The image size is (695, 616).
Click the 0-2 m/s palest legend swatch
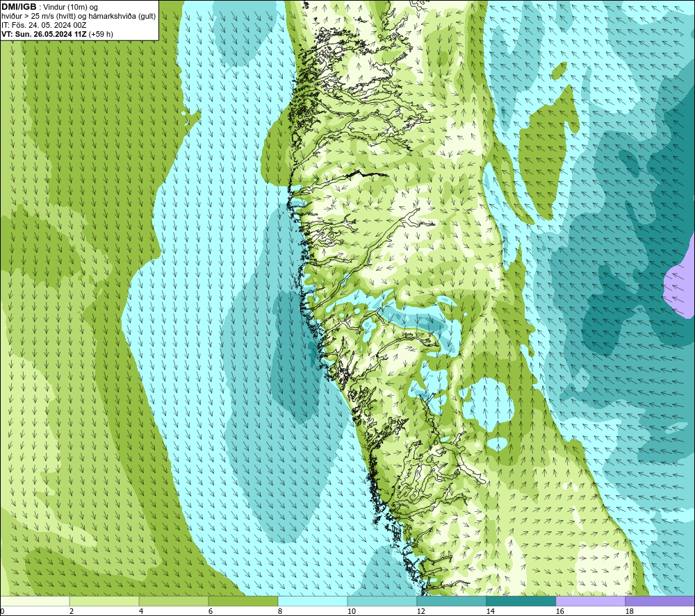[x=35, y=601]
